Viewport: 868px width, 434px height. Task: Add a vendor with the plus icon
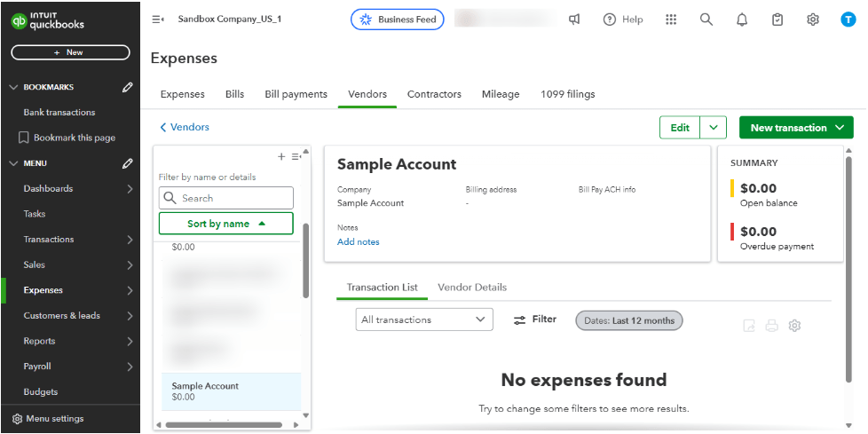click(x=281, y=157)
